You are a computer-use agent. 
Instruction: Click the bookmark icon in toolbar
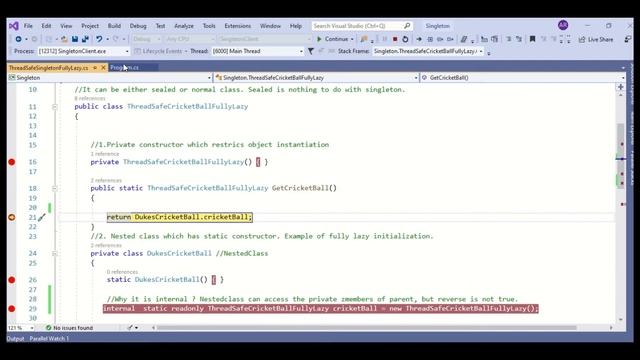(532, 39)
